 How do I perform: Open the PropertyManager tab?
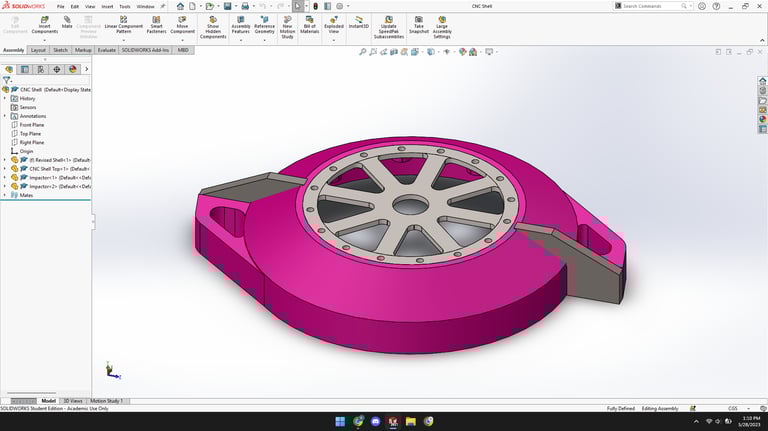pyautogui.click(x=25, y=70)
